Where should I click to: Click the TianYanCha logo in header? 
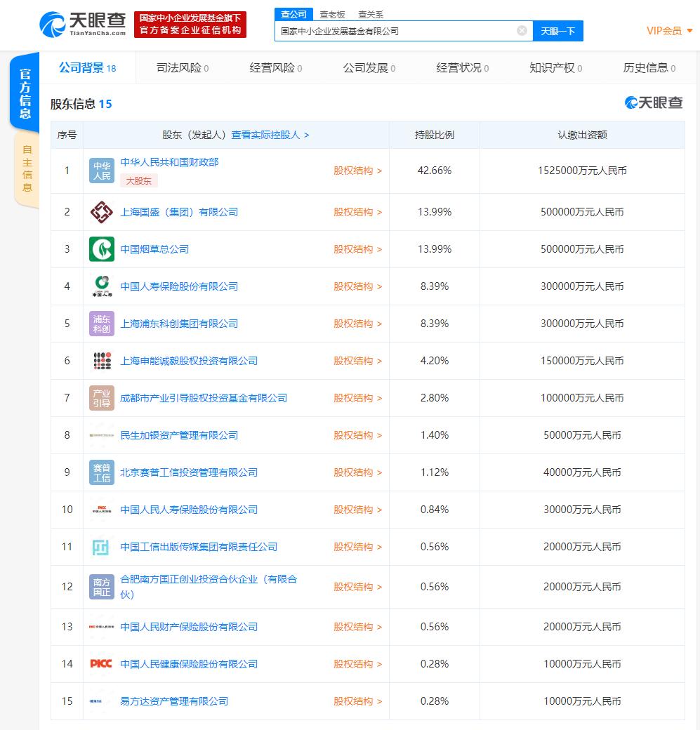tap(83, 25)
